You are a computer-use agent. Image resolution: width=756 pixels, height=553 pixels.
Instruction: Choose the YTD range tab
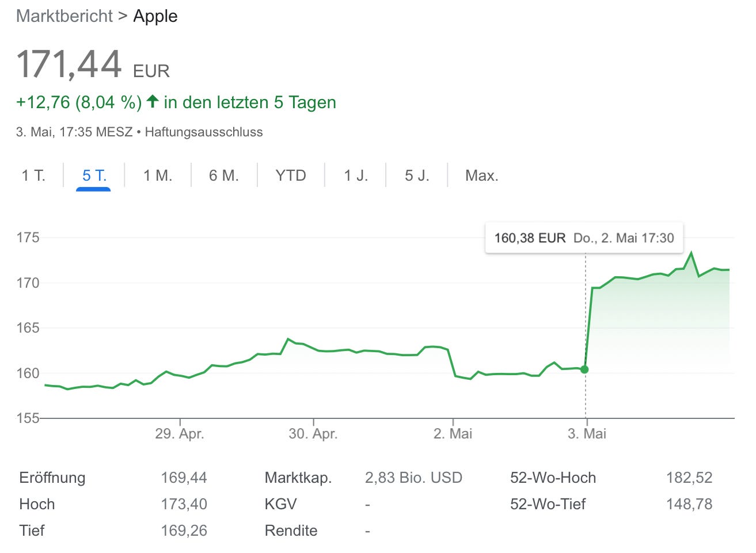[x=291, y=176]
